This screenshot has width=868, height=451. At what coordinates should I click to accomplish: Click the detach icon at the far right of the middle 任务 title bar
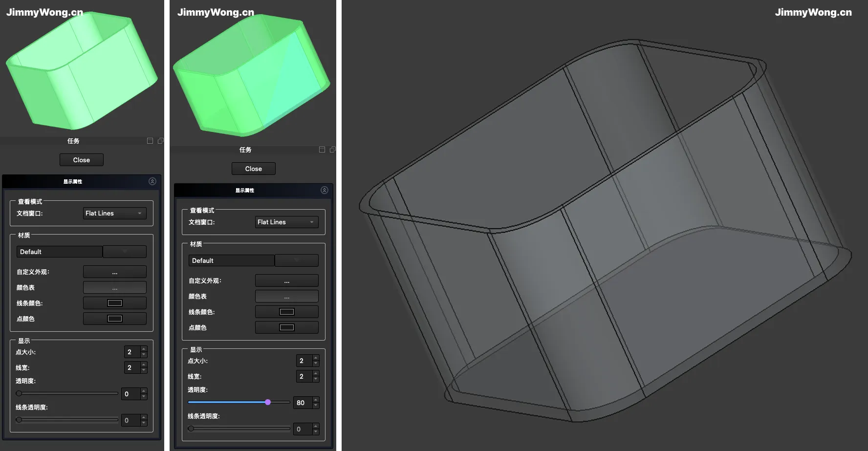(332, 150)
